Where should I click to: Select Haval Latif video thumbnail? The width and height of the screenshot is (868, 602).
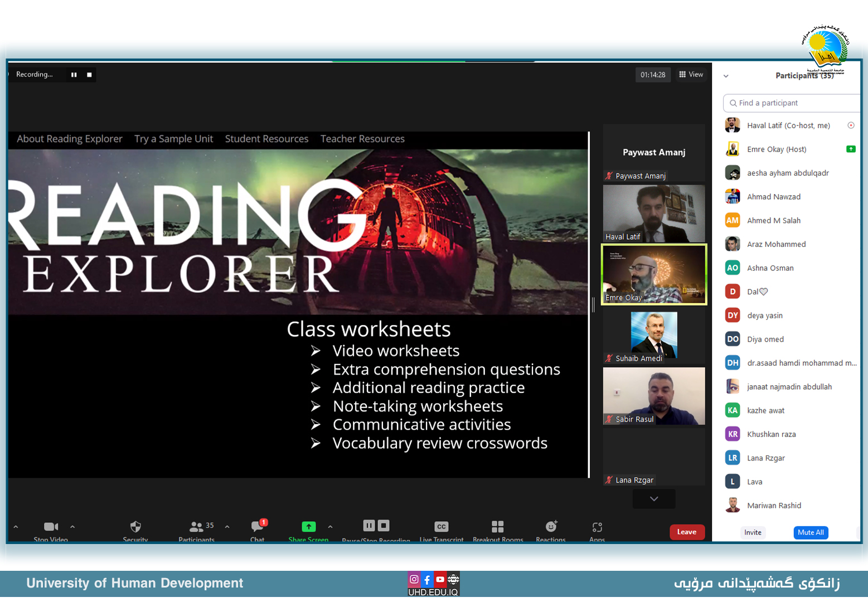click(654, 213)
